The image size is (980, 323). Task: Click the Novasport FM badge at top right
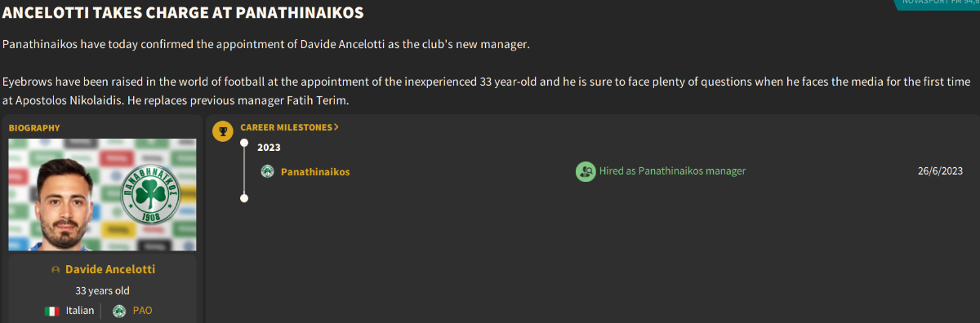point(938,4)
